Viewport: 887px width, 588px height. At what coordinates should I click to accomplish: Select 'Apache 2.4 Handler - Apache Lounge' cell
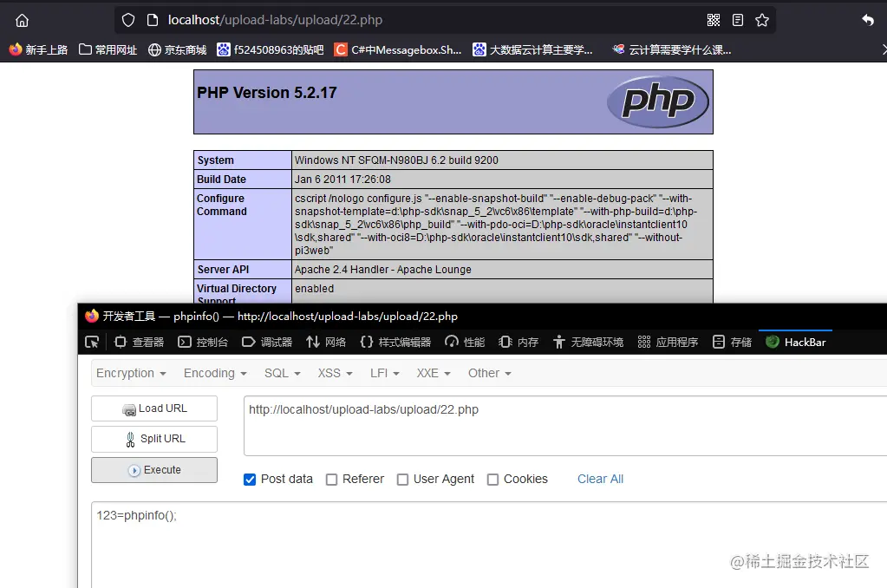[502, 270]
